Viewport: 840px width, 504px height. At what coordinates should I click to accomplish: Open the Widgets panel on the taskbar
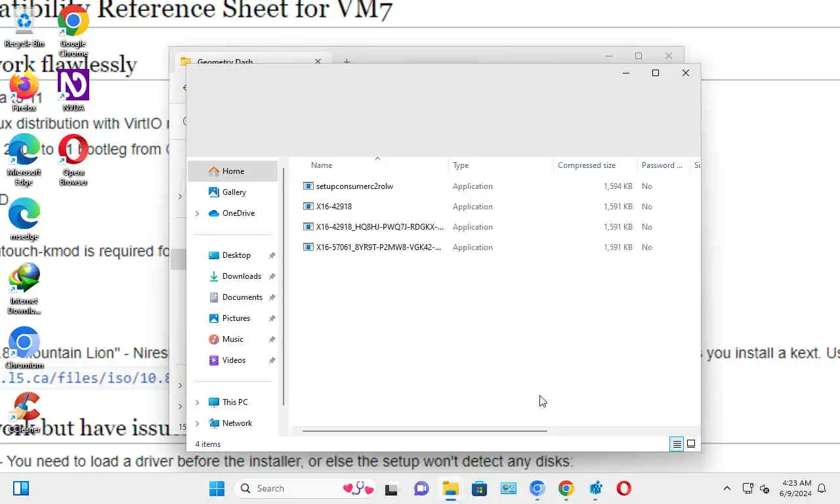[21, 488]
